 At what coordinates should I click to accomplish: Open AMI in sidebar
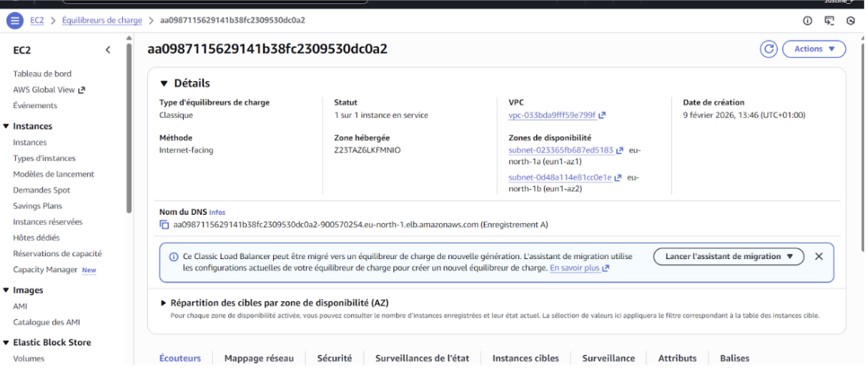pos(20,306)
